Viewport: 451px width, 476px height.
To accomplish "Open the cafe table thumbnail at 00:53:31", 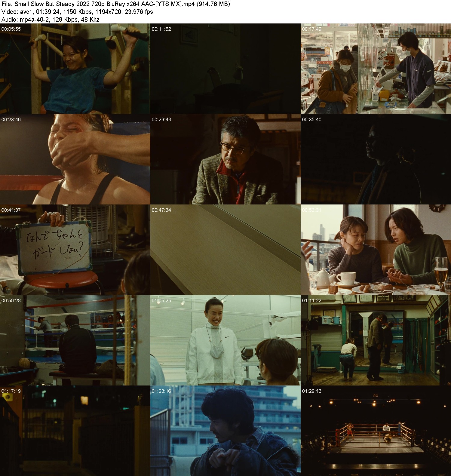I will click(x=376, y=250).
